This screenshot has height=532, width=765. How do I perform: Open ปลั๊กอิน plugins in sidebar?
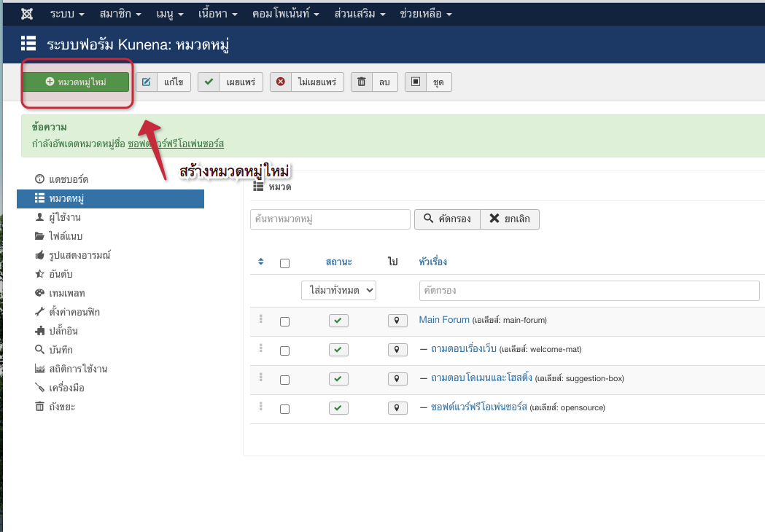click(x=64, y=331)
